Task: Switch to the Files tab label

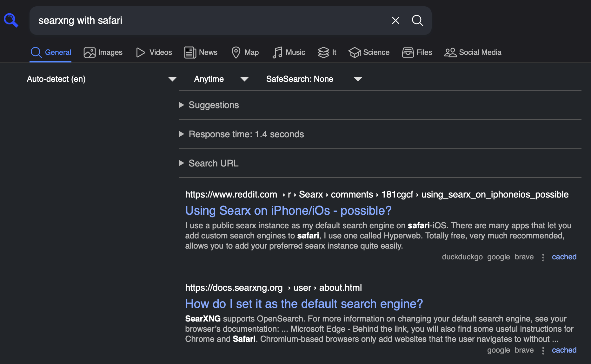Action: [424, 52]
